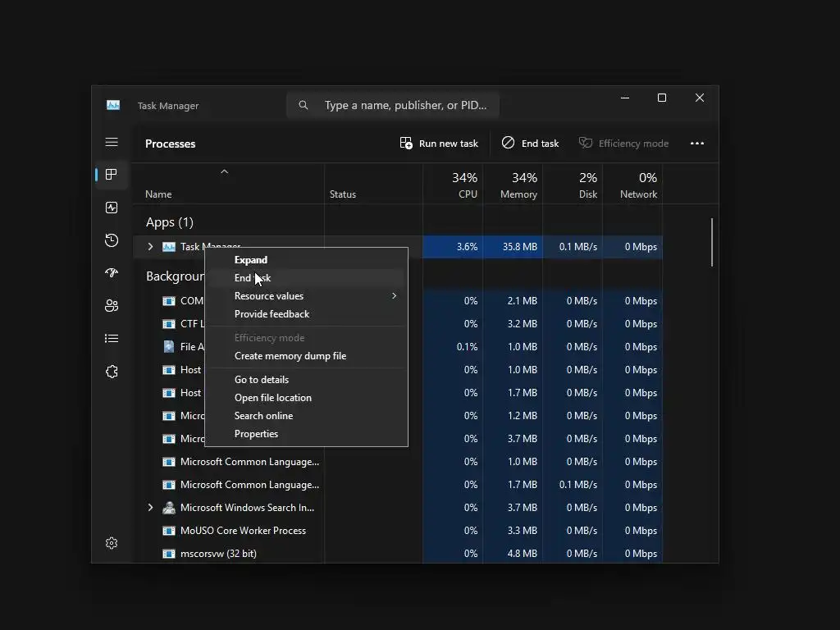
Task: Choose Expand in the context menu
Action: [x=307, y=260]
